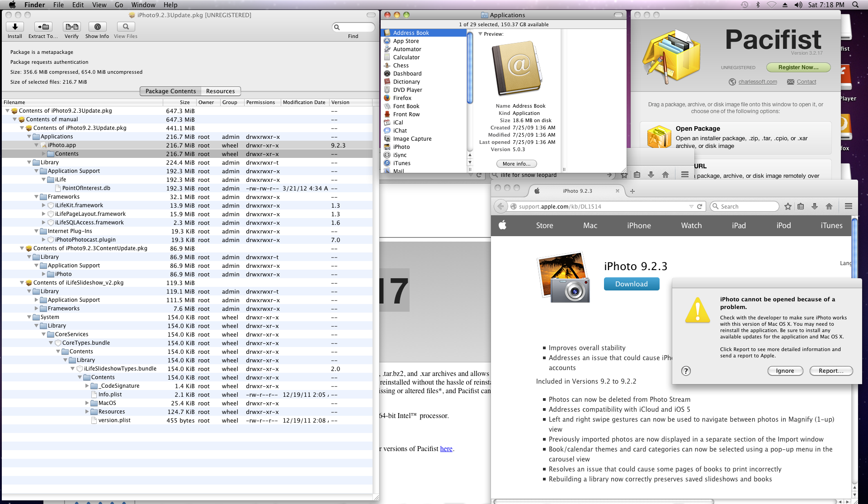The width and height of the screenshot is (868, 504).
Task: Close the iPhoto 9.2.3 browser tab
Action: [617, 191]
